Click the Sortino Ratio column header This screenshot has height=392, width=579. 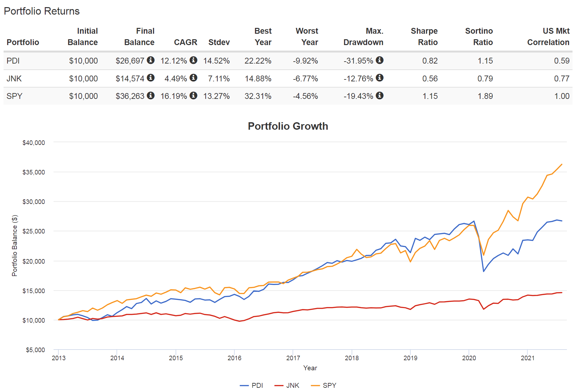(479, 37)
